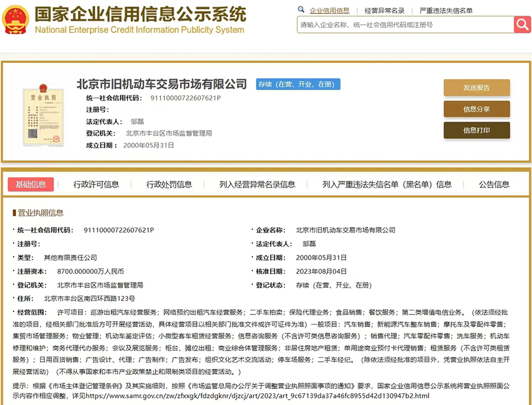Open the business license thumbnail image
532x405 pixels.
[43, 115]
